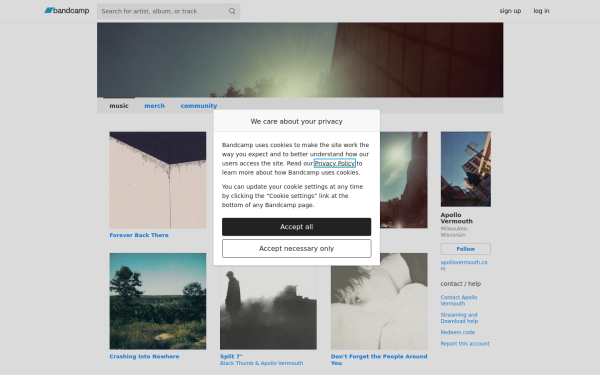This screenshot has width=600, height=375.
Task: Click the contact / help heading
Action: [x=461, y=284]
